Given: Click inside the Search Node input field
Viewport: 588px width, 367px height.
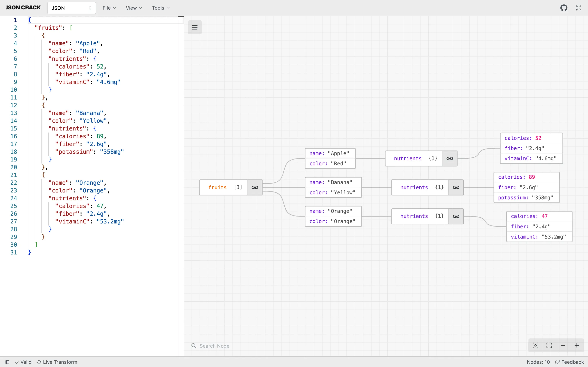Looking at the screenshot, I should click(x=224, y=346).
